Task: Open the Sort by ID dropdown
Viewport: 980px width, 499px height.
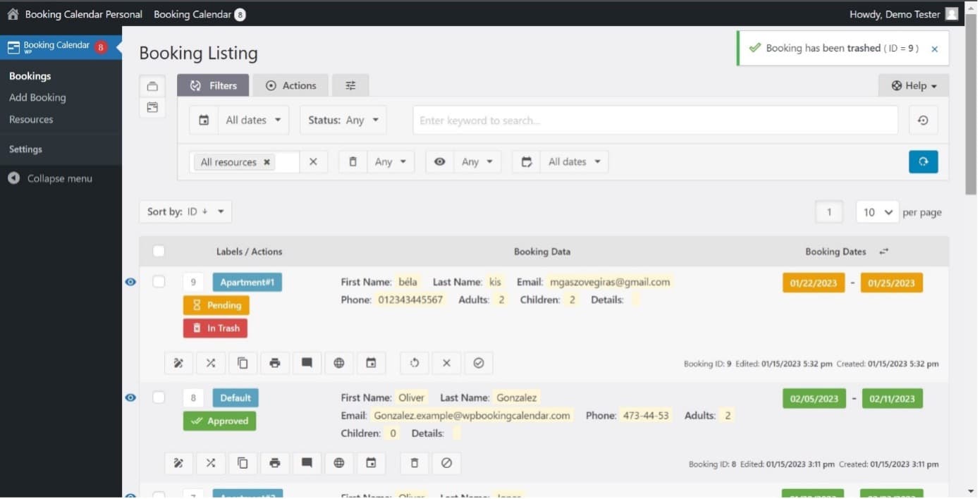Action: 185,211
